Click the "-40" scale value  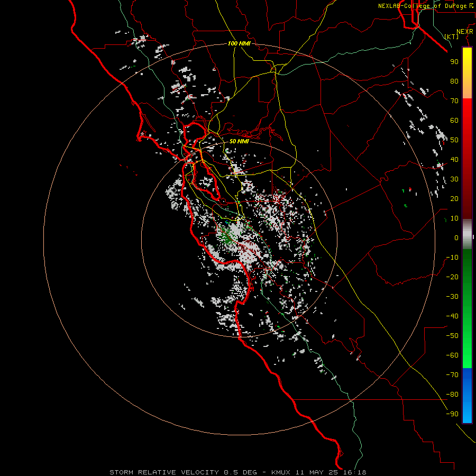point(452,316)
